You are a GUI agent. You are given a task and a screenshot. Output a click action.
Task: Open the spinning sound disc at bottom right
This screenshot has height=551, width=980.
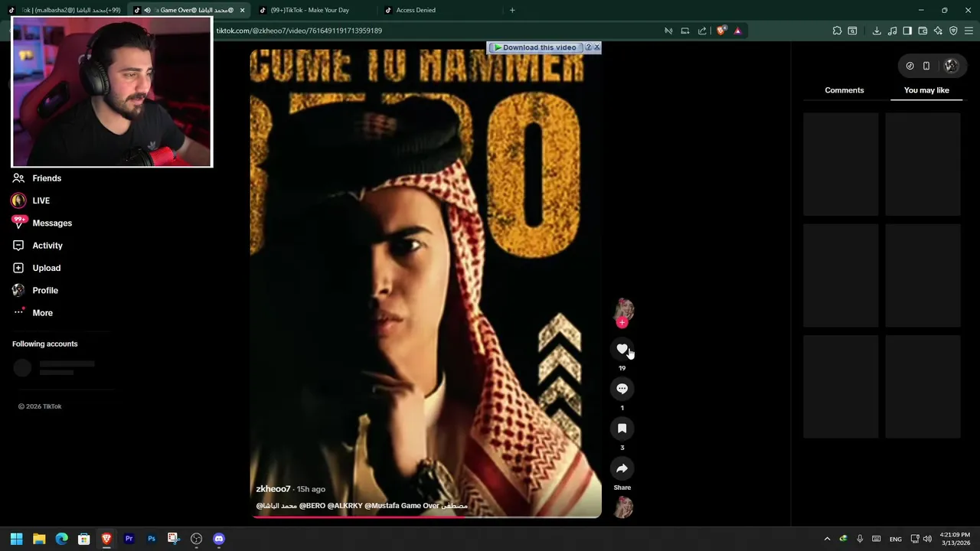[x=623, y=507]
